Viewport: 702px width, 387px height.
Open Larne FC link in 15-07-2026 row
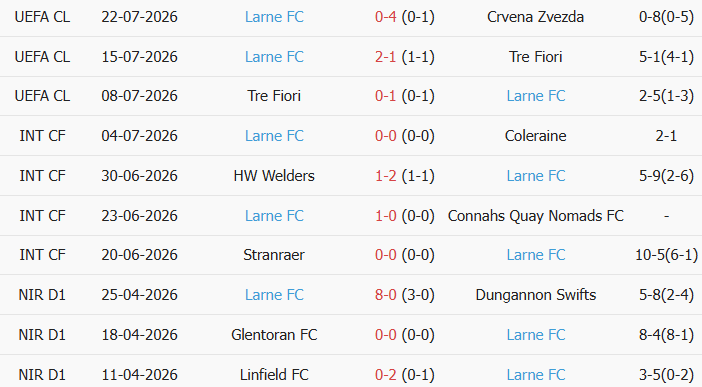(274, 57)
